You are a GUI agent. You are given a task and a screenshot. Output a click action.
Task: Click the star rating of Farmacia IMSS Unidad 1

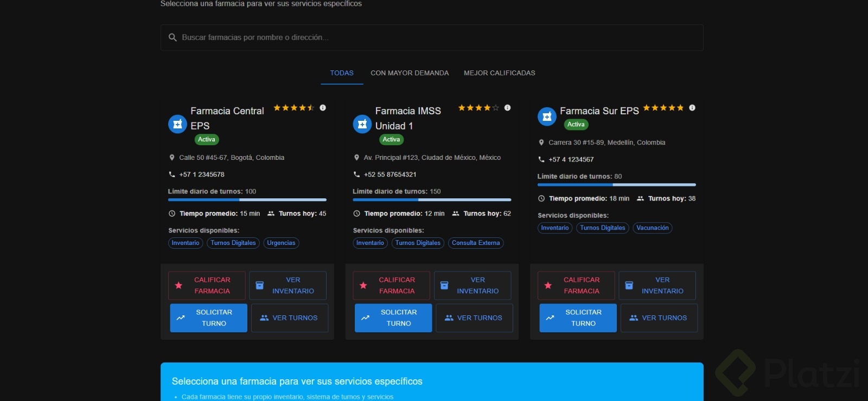pos(478,108)
